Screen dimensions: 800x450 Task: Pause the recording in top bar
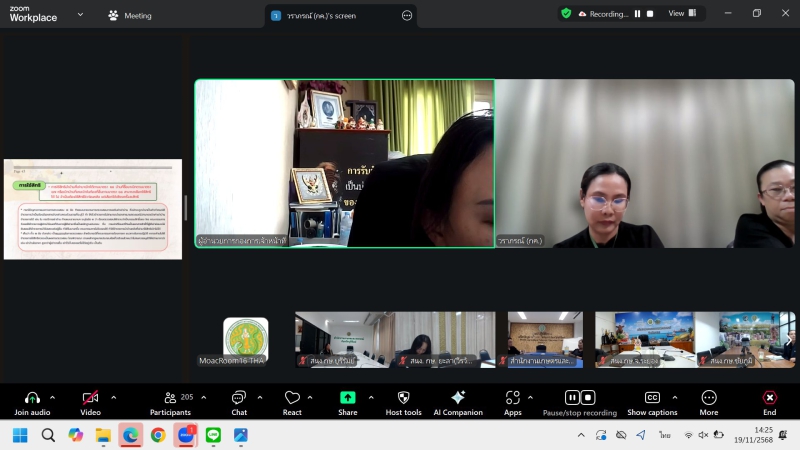tap(637, 14)
